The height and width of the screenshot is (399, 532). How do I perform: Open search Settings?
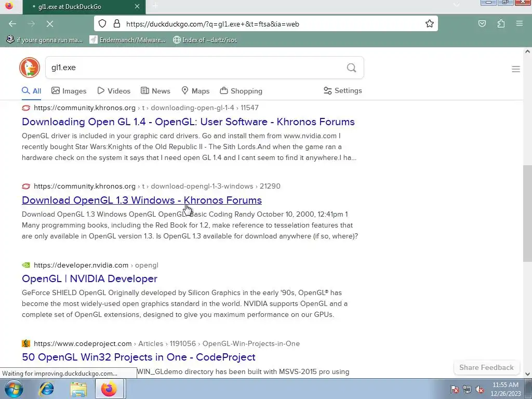343,90
